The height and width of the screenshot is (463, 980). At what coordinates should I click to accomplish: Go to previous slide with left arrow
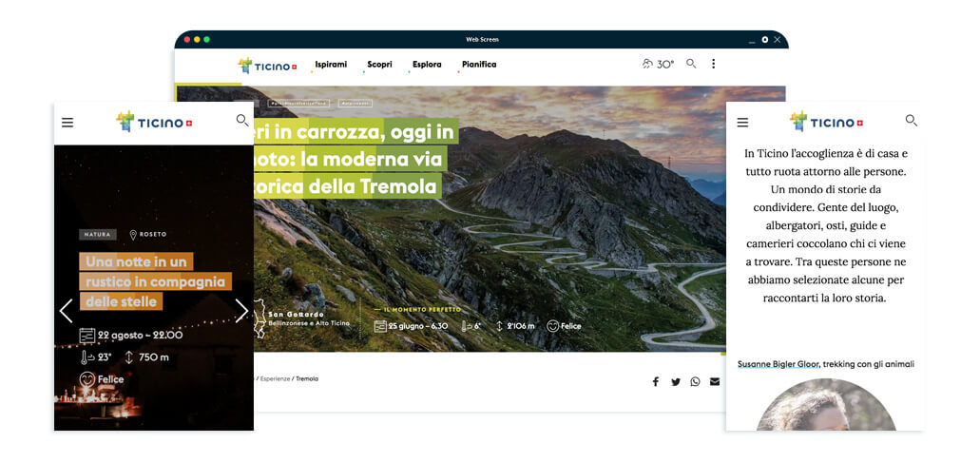(67, 311)
